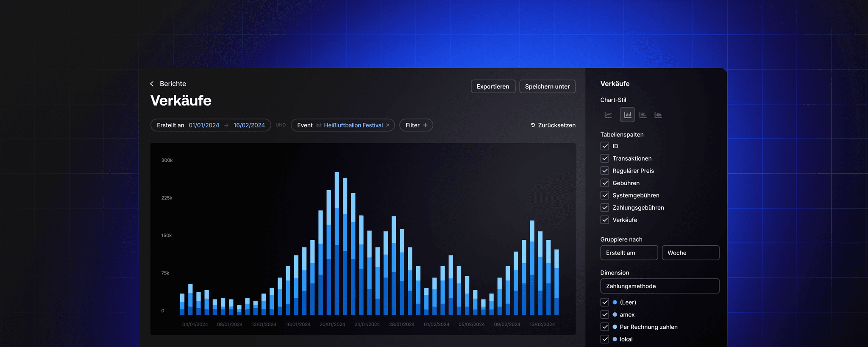Click the lokal color dot
Viewport: 868px width, 347px height.
pyautogui.click(x=615, y=339)
